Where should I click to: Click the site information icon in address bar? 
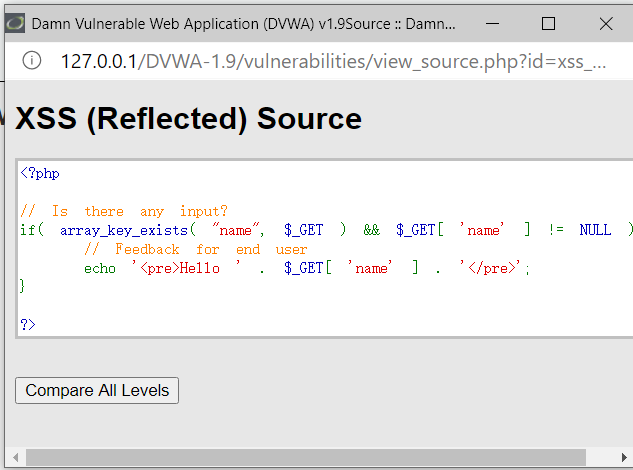(31, 61)
